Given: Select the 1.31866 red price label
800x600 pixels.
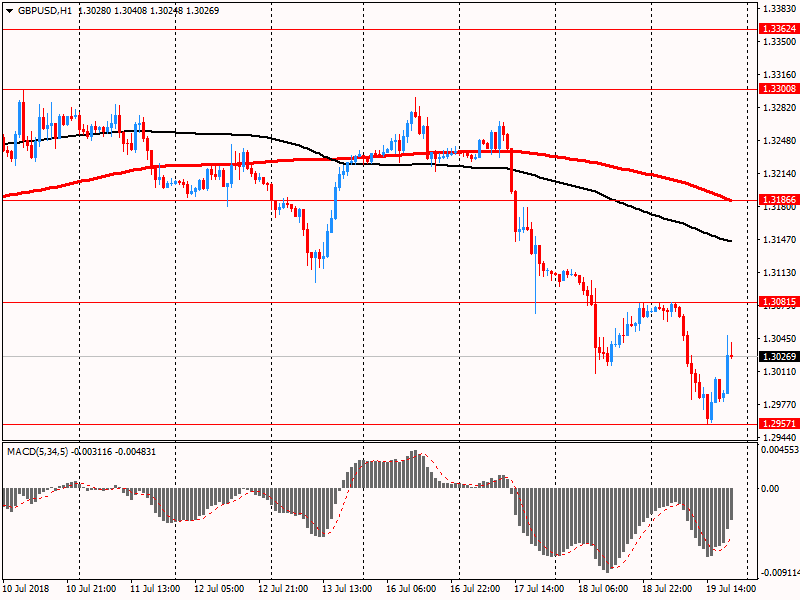Looking at the screenshot, I should pos(779,199).
